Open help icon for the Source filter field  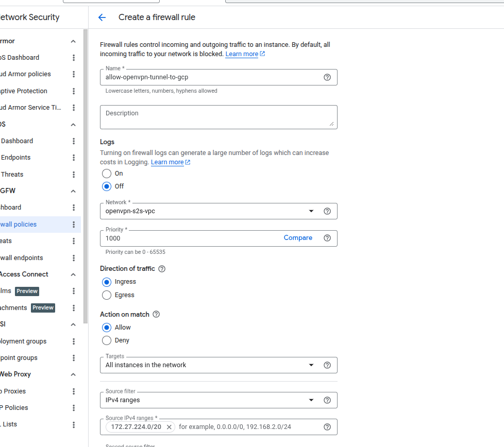[327, 400]
